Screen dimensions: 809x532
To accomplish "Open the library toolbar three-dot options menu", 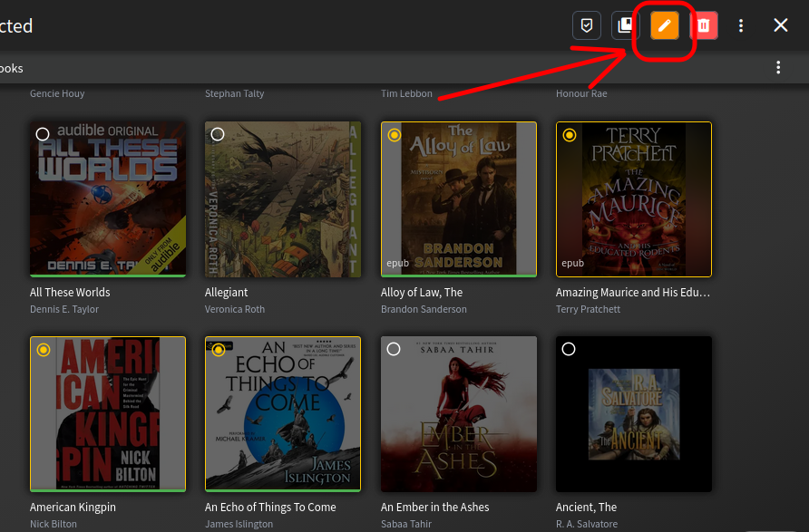I will pyautogui.click(x=778, y=68).
